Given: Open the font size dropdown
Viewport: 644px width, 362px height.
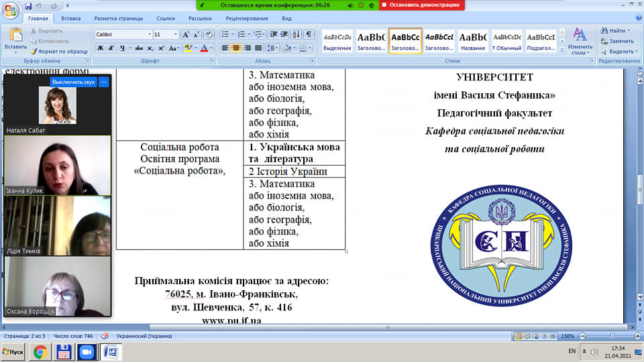Looking at the screenshot, I should point(174,34).
